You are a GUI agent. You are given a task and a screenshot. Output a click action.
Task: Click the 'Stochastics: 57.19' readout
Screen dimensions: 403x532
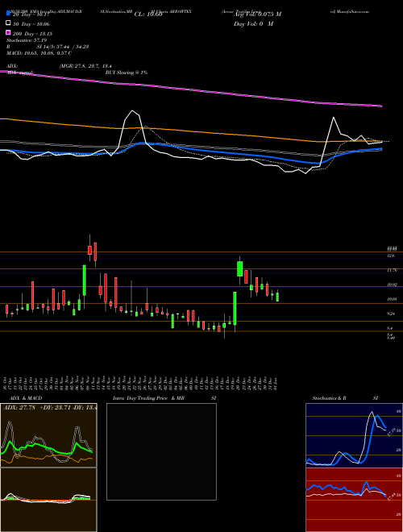click(27, 40)
